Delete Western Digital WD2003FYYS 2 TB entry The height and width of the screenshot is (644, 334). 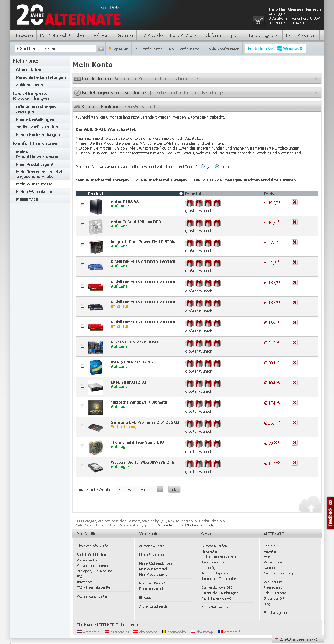294,463
